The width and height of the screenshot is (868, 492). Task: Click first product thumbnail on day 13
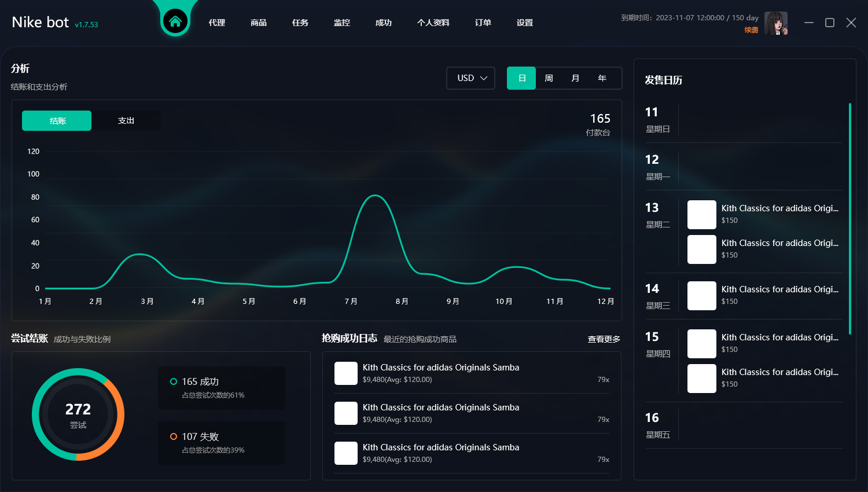click(702, 215)
